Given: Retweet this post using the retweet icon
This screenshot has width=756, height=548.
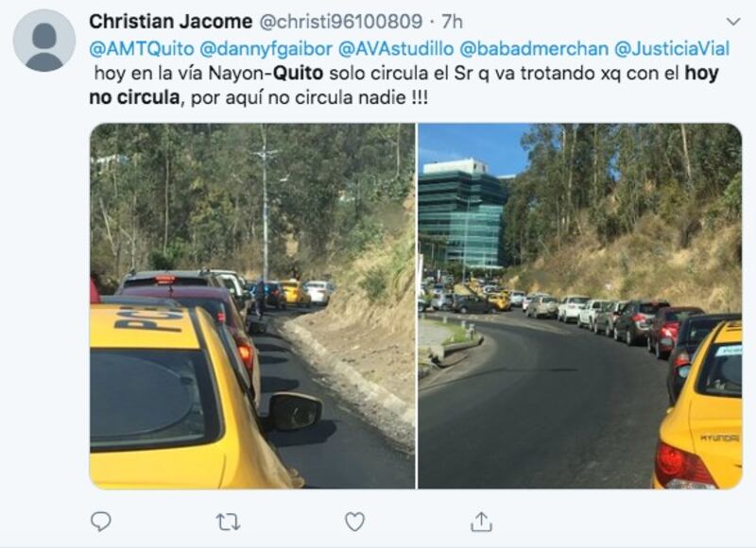Looking at the screenshot, I should (x=228, y=522).
